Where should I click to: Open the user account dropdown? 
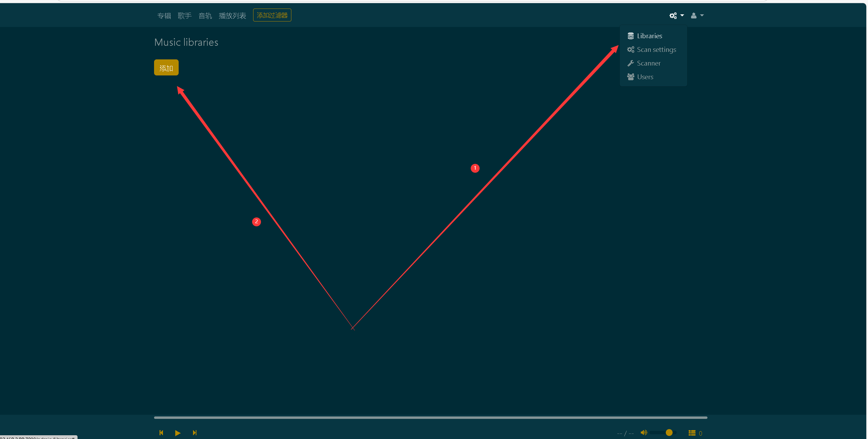pyautogui.click(x=697, y=16)
